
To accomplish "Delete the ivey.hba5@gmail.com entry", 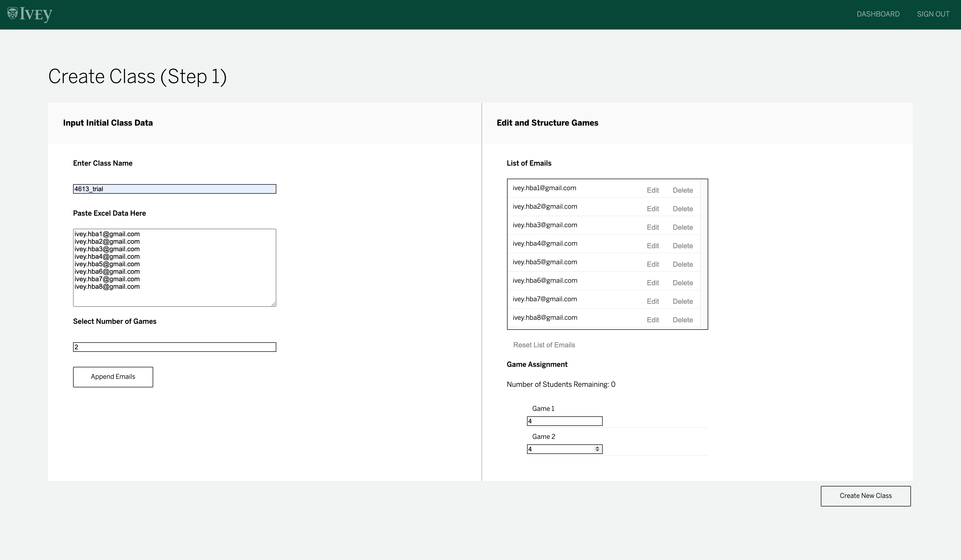I will [682, 264].
